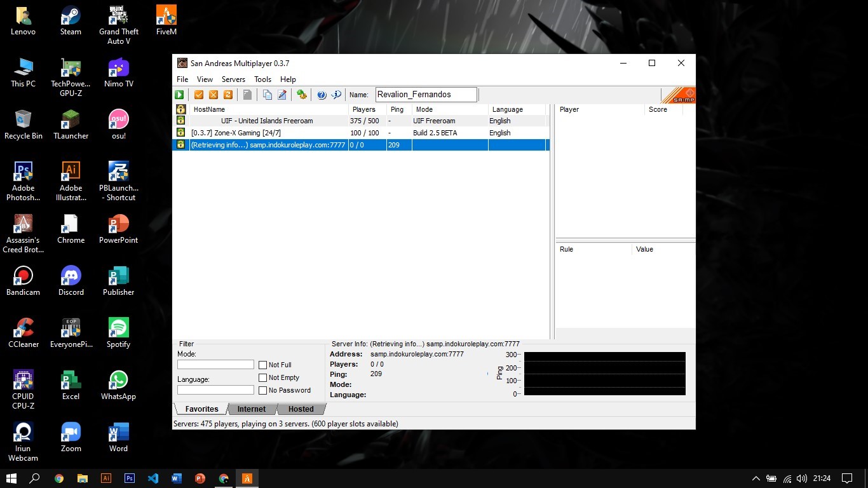Screen dimensions: 868x488
Task: Open Visual Studio Code from the taskbar
Action: point(153,478)
